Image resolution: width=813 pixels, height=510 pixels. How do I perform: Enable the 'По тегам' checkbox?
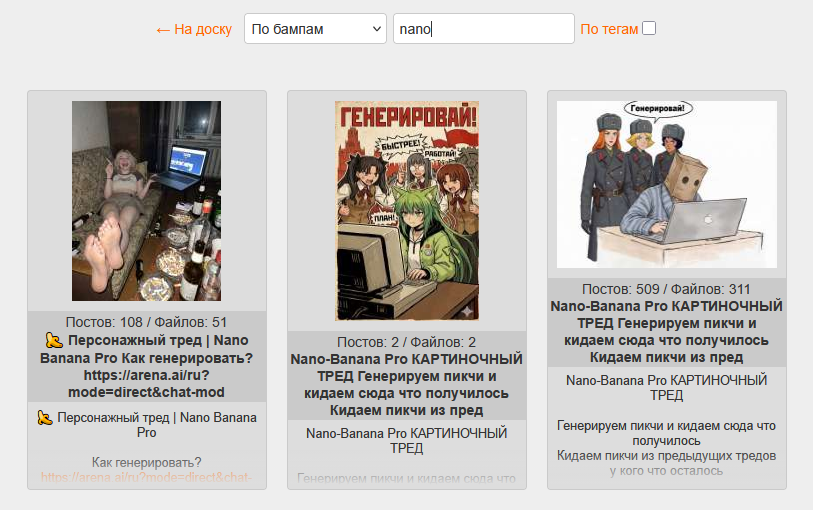pos(649,28)
